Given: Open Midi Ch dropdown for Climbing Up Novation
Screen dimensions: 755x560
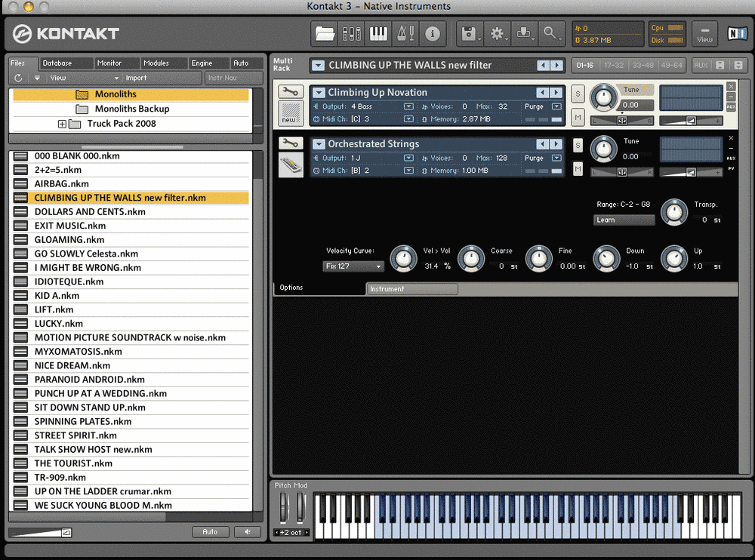Looking at the screenshot, I should pos(408,119).
